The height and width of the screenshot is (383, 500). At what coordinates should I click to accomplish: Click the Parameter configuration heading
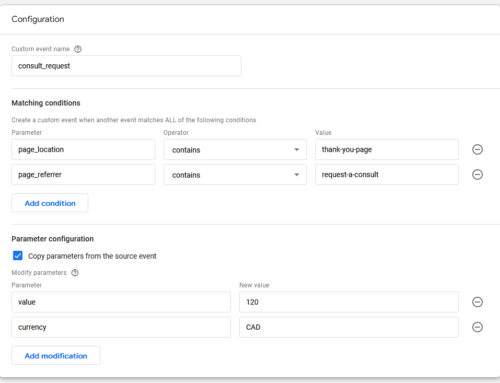click(x=53, y=239)
